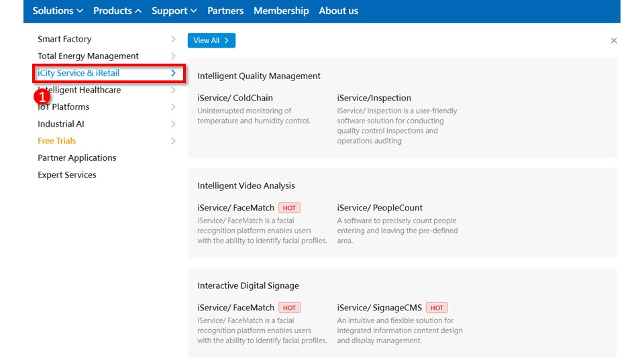Navigate to About us
The height and width of the screenshot is (362, 644).
pos(338,11)
